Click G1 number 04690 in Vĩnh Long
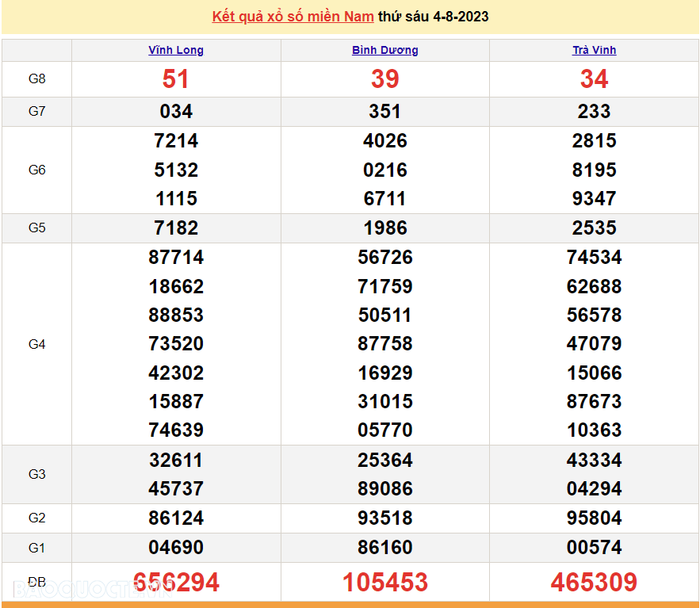Viewport: 700px width, 608px height. (x=176, y=548)
